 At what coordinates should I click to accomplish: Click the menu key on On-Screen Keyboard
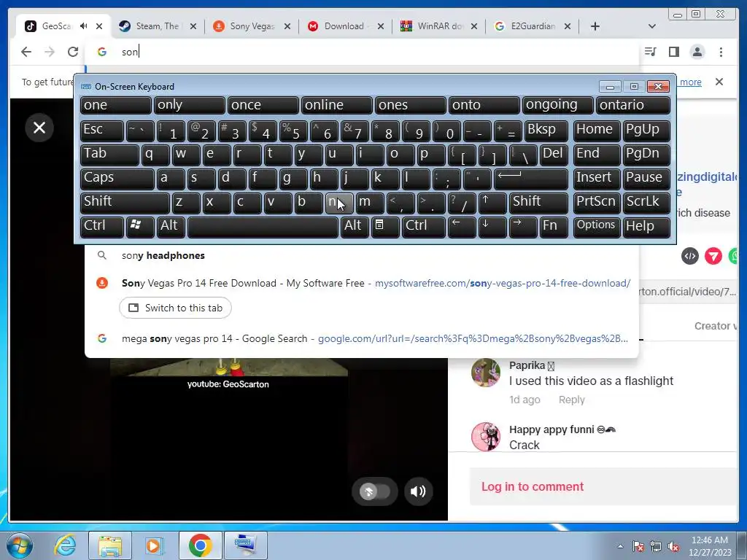(x=385, y=227)
